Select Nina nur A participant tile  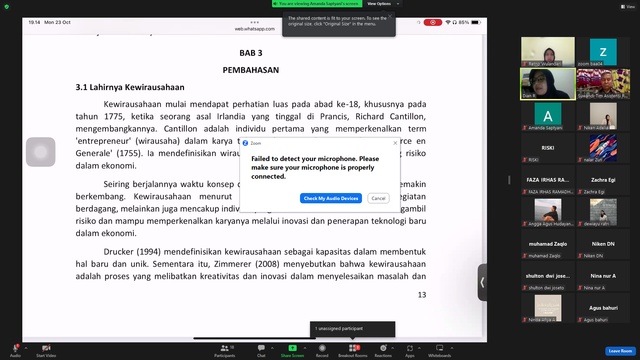coord(603,276)
